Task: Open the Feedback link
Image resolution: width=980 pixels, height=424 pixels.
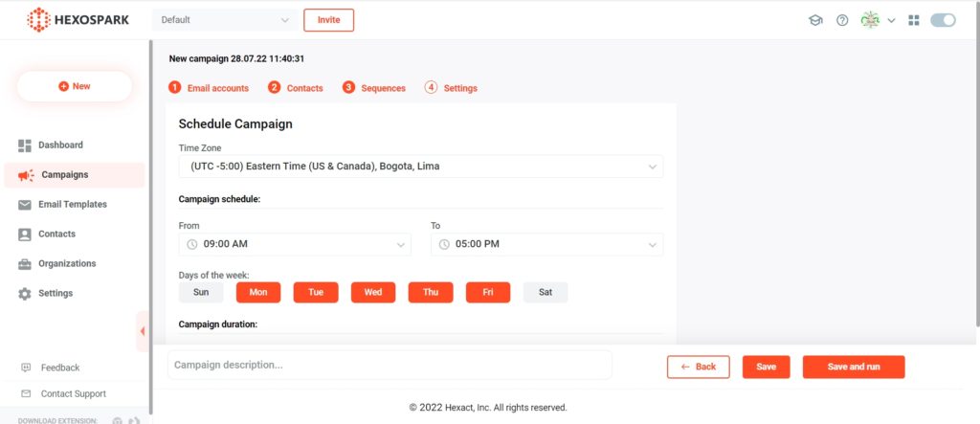Action: pos(60,368)
